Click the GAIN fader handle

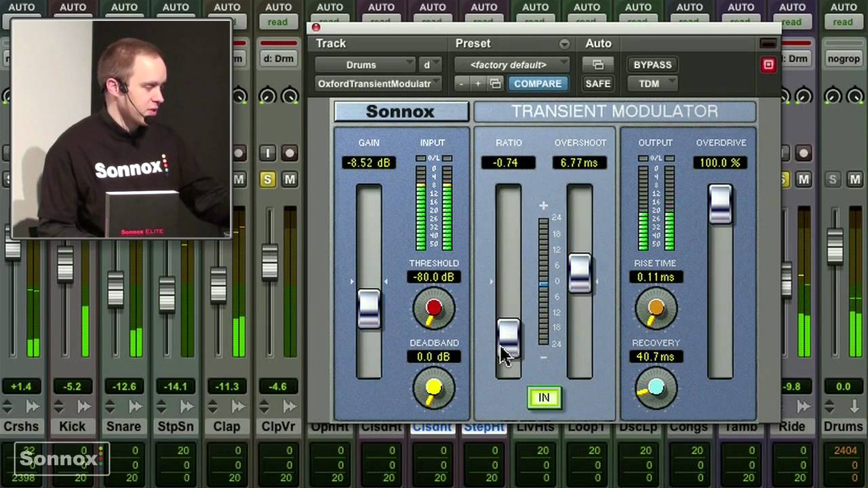coord(369,309)
